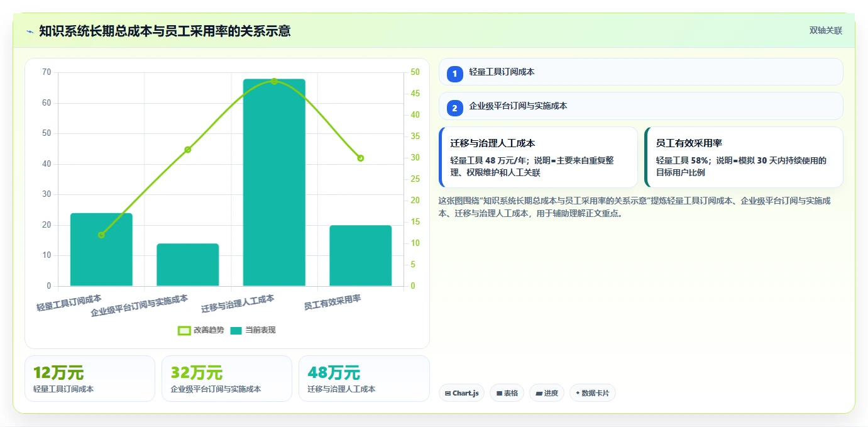This screenshot has height=427, width=868.
Task: Click the 32万元 stat card
Action: [x=227, y=379]
